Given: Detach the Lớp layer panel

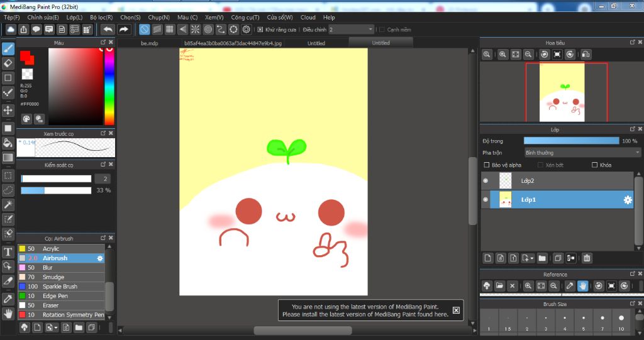Looking at the screenshot, I should click(x=633, y=129).
